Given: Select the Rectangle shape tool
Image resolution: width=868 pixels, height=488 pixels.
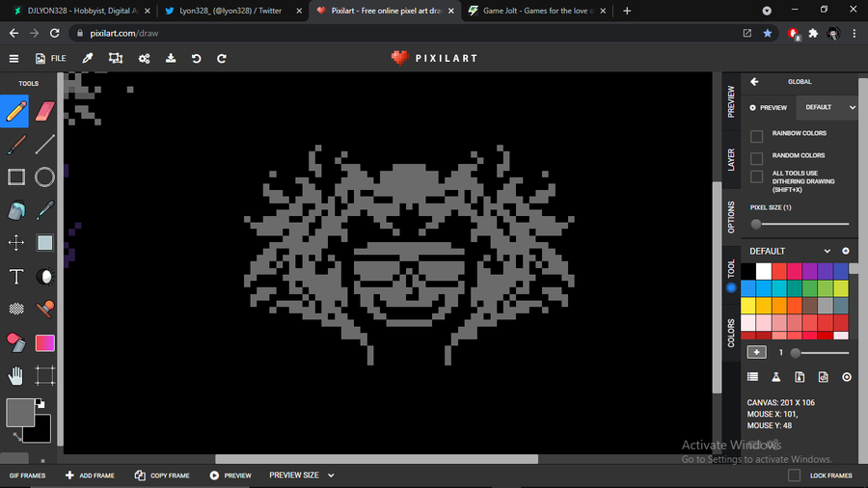Looking at the screenshot, I should point(16,177).
